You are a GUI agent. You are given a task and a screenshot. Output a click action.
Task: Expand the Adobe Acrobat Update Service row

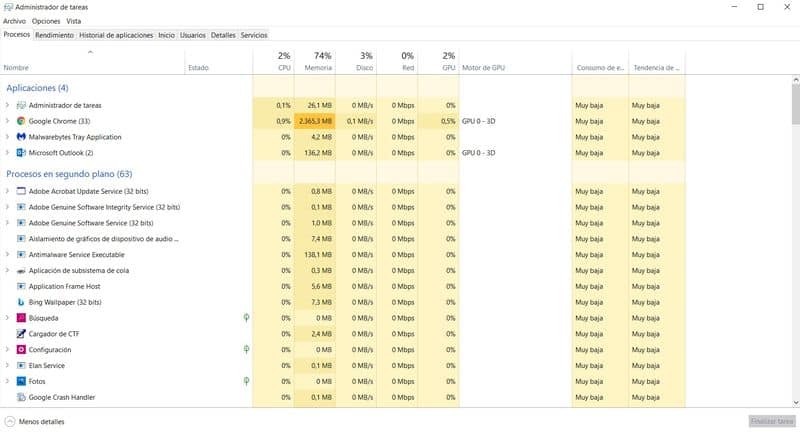[7, 192]
